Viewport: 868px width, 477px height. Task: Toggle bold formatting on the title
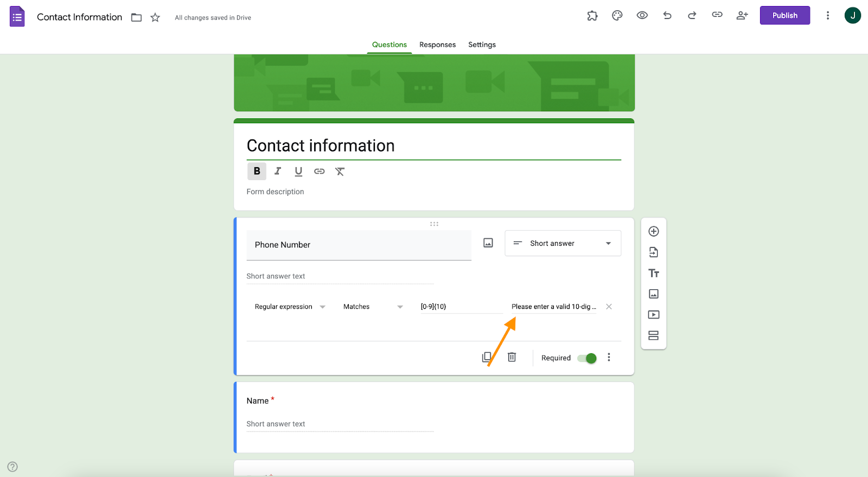pos(257,171)
